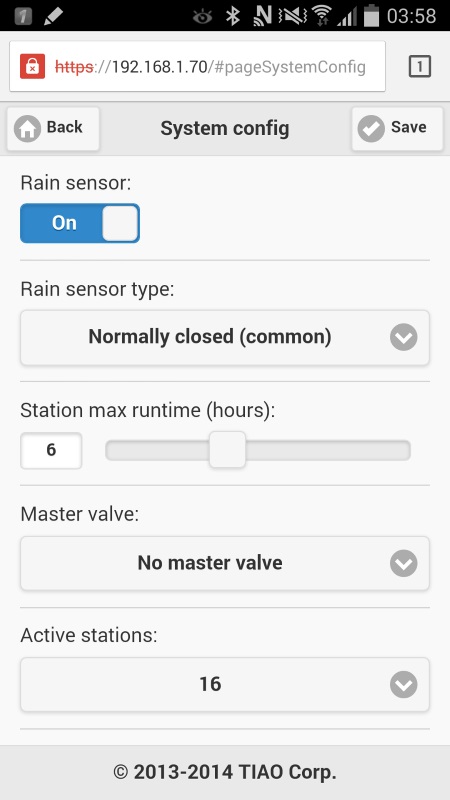450x800 pixels.
Task: Expand the Master valve dropdown
Action: (x=225, y=563)
